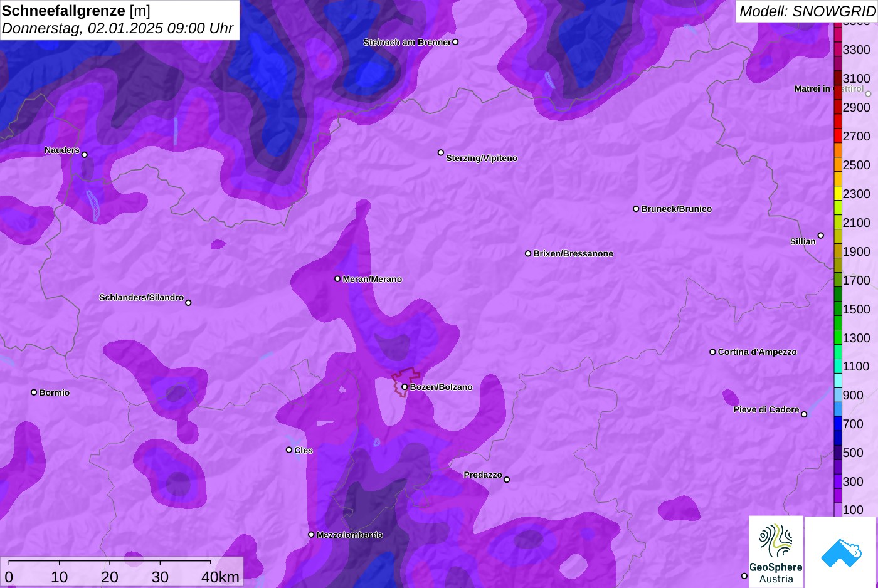Click the Steinach am Brenner label text

(407, 42)
